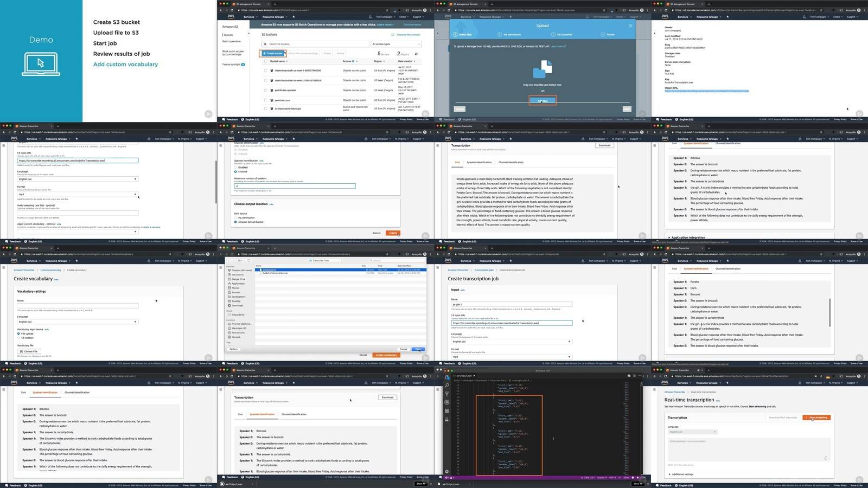Expand the Additional settings section

682,474
